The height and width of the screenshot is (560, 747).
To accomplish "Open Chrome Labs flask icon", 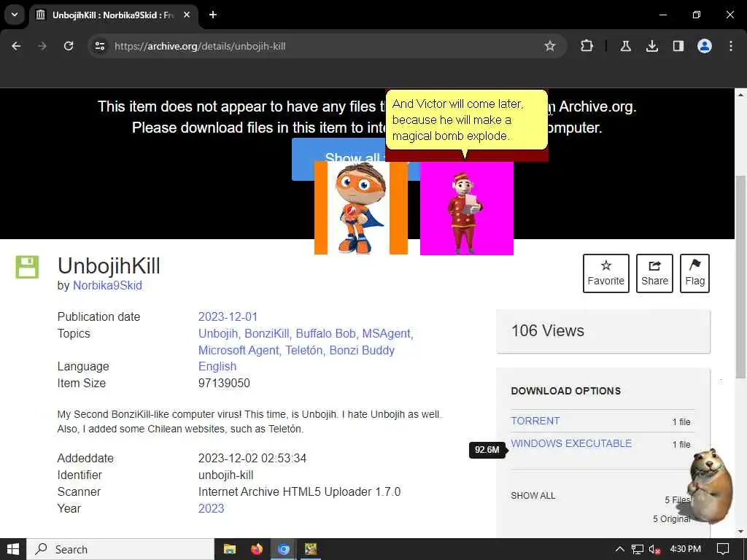I will pyautogui.click(x=625, y=46).
